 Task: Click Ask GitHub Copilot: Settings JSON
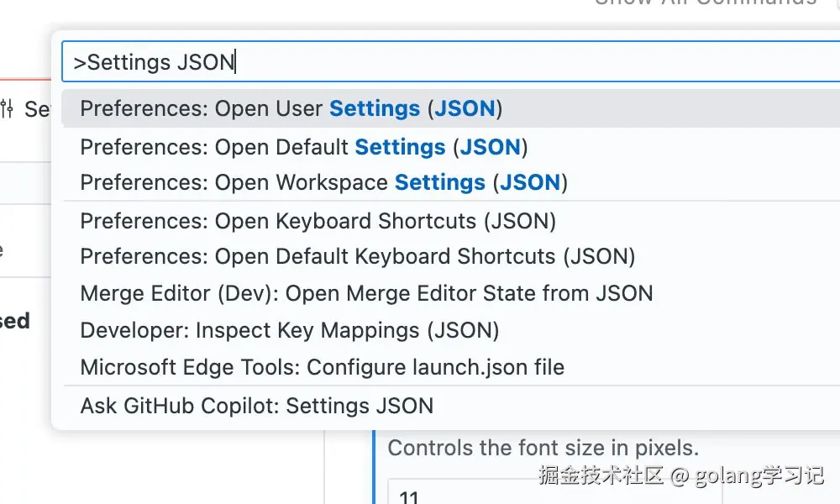256,407
